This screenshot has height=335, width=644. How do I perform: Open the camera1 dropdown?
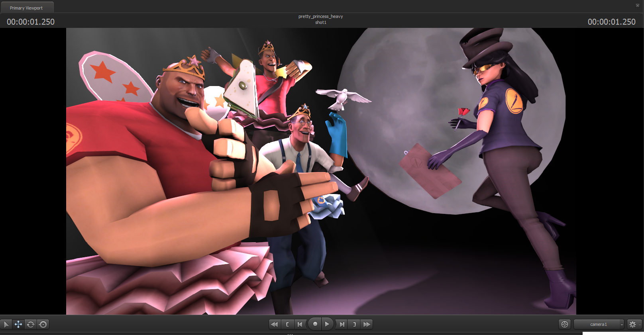[599, 324]
